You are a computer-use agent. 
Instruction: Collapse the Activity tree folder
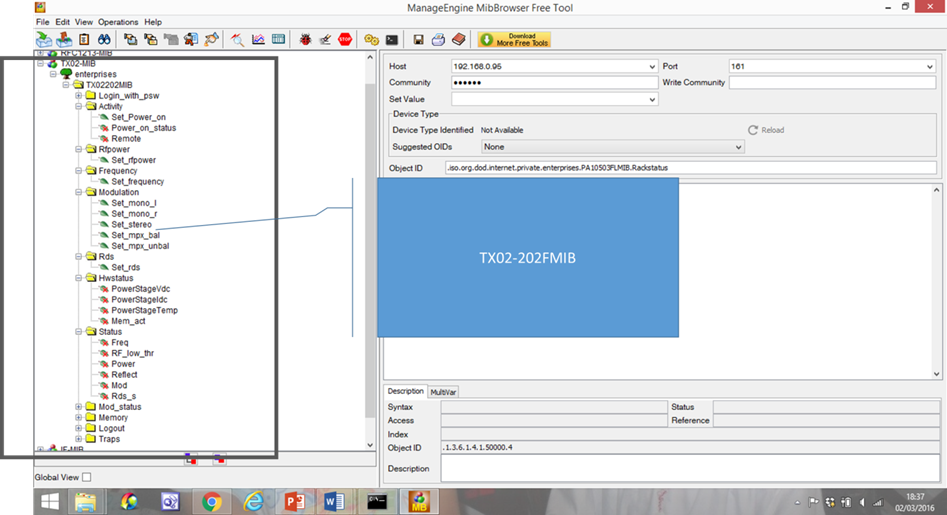pos(79,106)
